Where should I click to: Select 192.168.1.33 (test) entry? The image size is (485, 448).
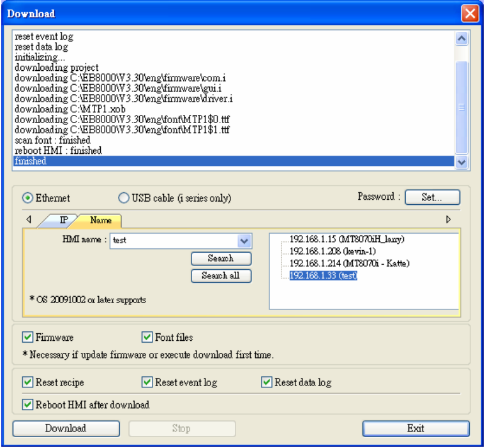coord(324,275)
